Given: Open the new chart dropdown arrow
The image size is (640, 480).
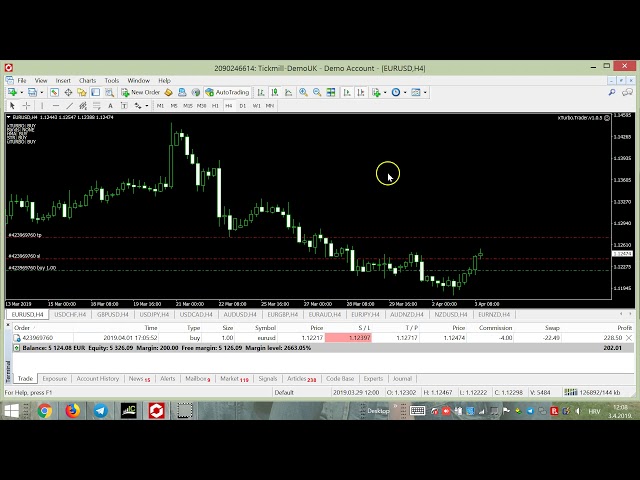Looking at the screenshot, I should [19, 92].
